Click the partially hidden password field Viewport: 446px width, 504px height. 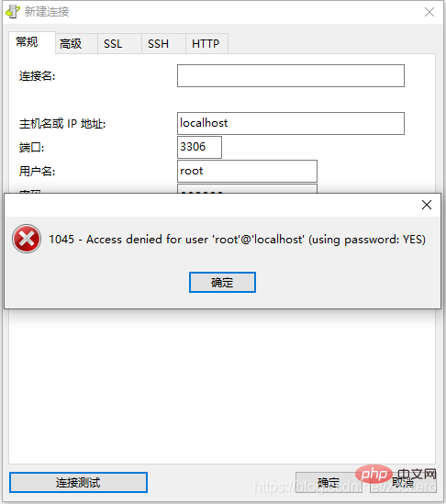point(247,189)
